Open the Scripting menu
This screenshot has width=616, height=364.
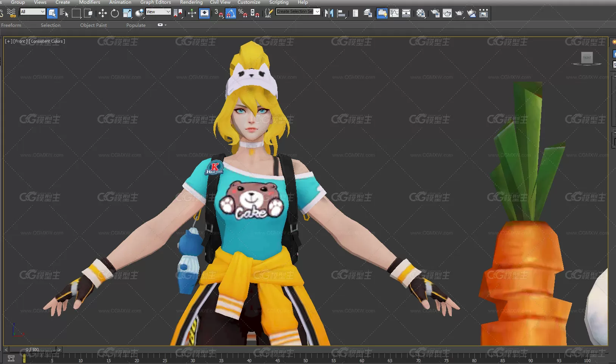279,2
